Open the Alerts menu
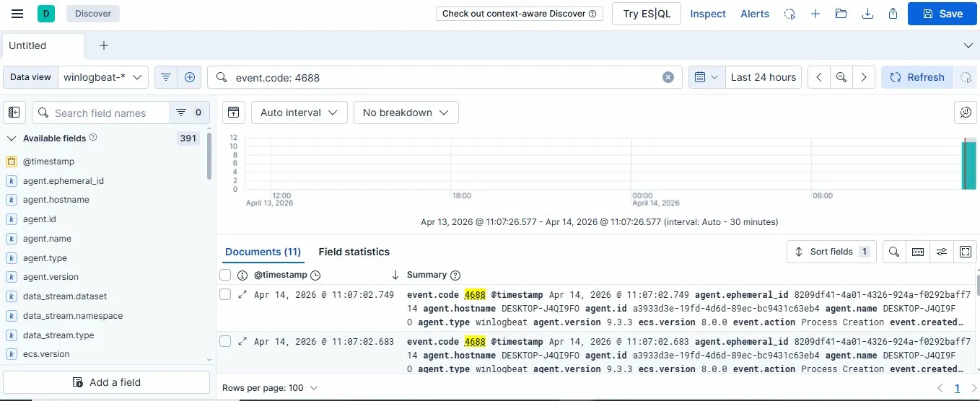This screenshot has height=401, width=980. [755, 14]
